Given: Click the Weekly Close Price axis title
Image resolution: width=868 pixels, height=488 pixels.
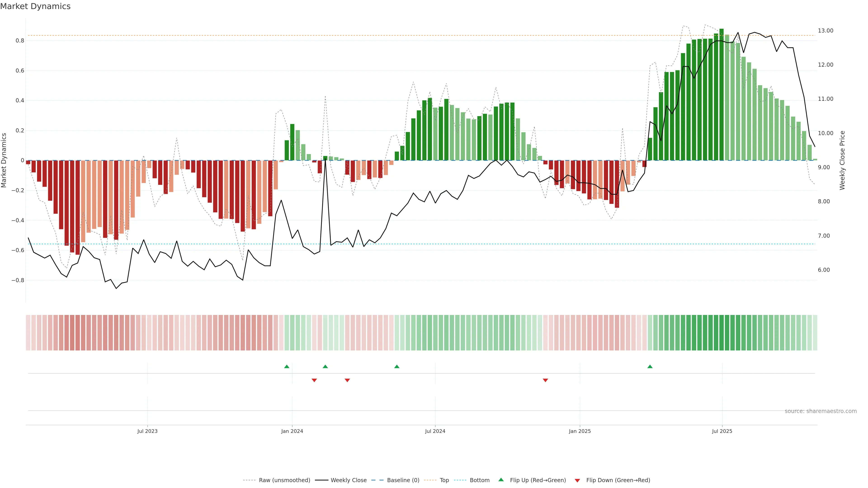Looking at the screenshot, I should coord(842,160).
